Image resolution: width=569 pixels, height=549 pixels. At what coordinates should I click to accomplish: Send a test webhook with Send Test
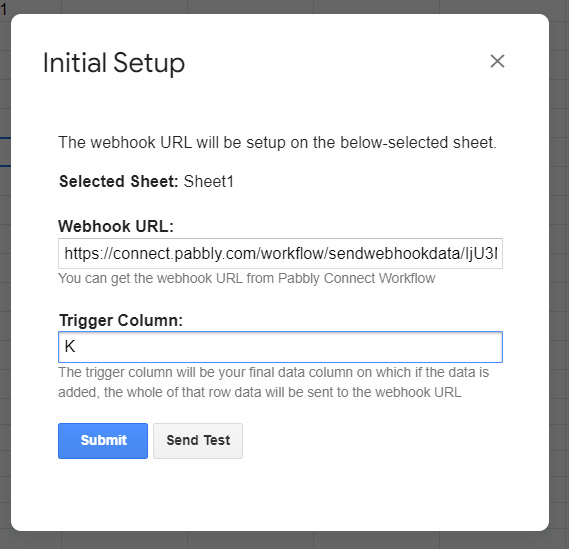point(198,441)
